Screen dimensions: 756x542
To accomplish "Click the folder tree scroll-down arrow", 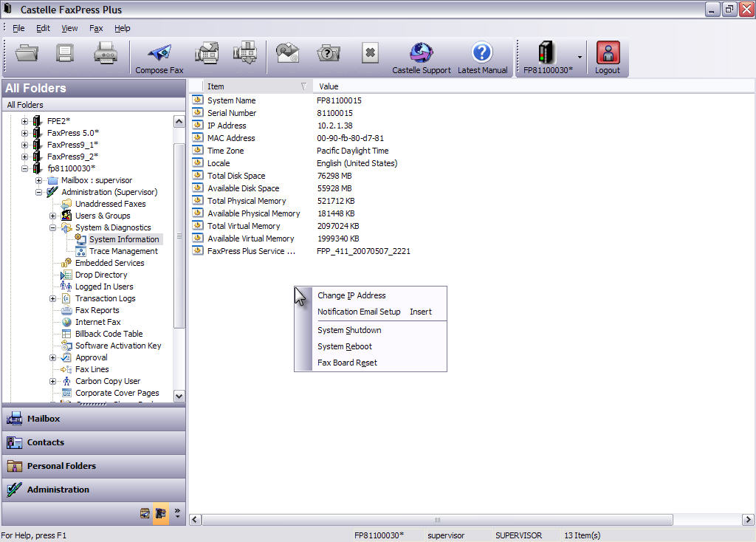I will 179,397.
